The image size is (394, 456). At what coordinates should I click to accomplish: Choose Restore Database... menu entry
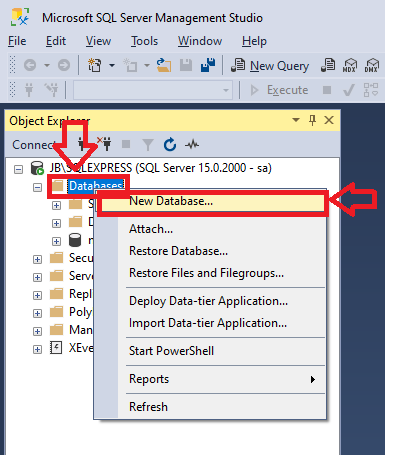(178, 251)
